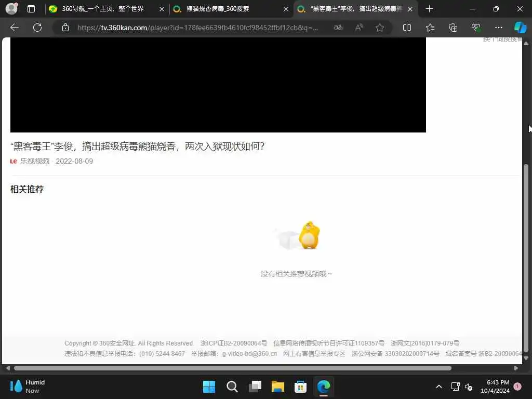The height and width of the screenshot is (399, 532).
Task: Open the Collections icon
Action: [453, 28]
